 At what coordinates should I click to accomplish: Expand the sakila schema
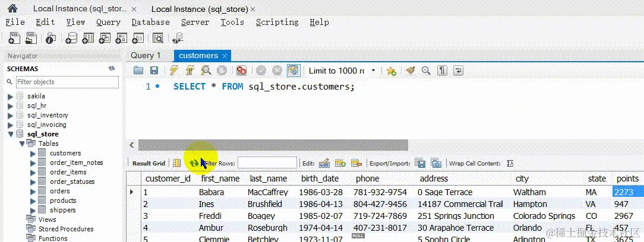point(10,97)
